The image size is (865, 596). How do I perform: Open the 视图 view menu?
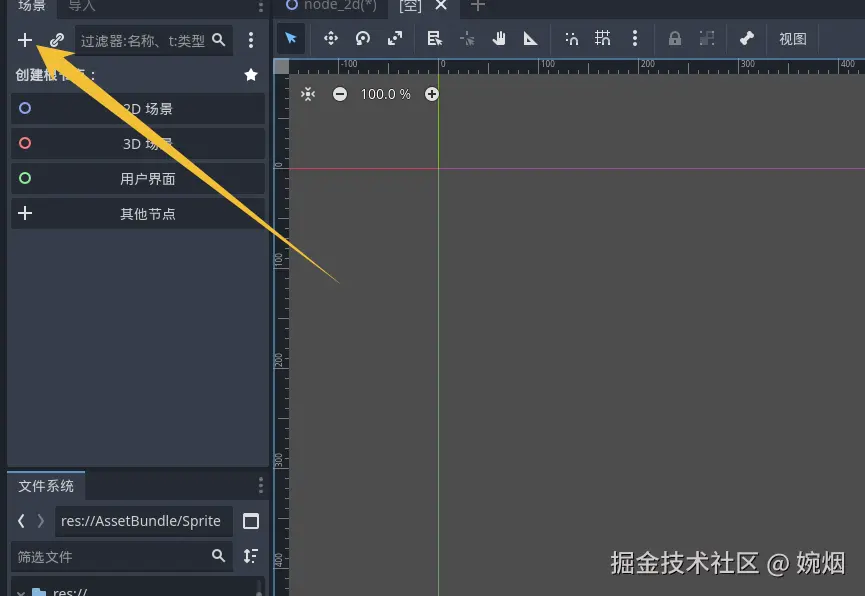coord(793,39)
